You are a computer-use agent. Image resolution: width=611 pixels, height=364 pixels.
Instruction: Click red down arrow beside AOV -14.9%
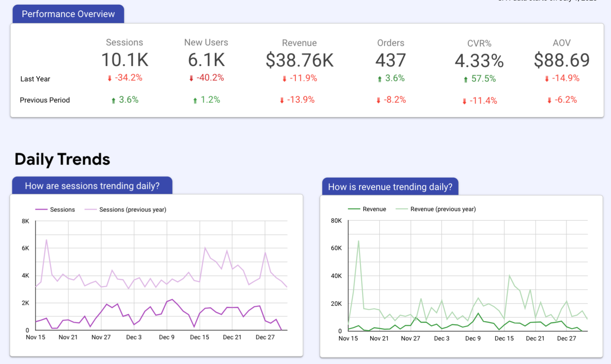pyautogui.click(x=547, y=79)
